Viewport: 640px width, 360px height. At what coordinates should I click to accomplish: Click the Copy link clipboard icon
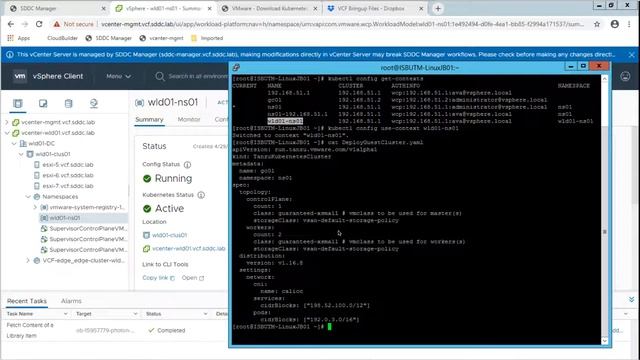[172, 278]
